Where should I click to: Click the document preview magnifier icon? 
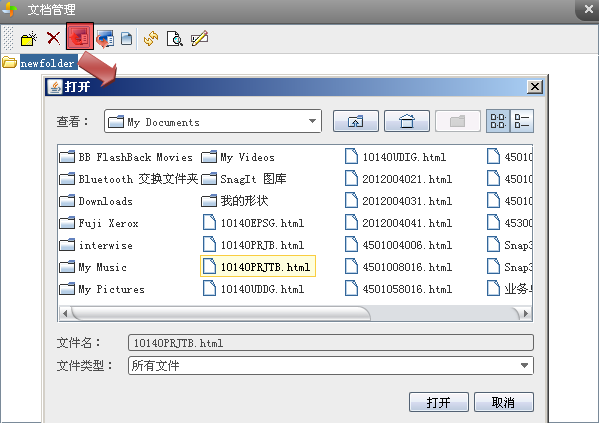[175, 39]
